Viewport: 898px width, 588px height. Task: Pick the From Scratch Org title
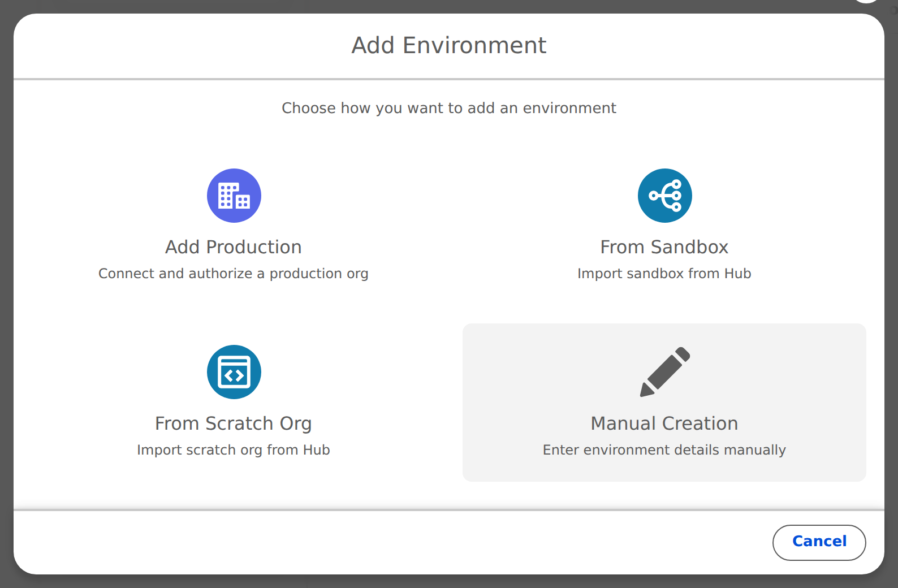click(234, 424)
